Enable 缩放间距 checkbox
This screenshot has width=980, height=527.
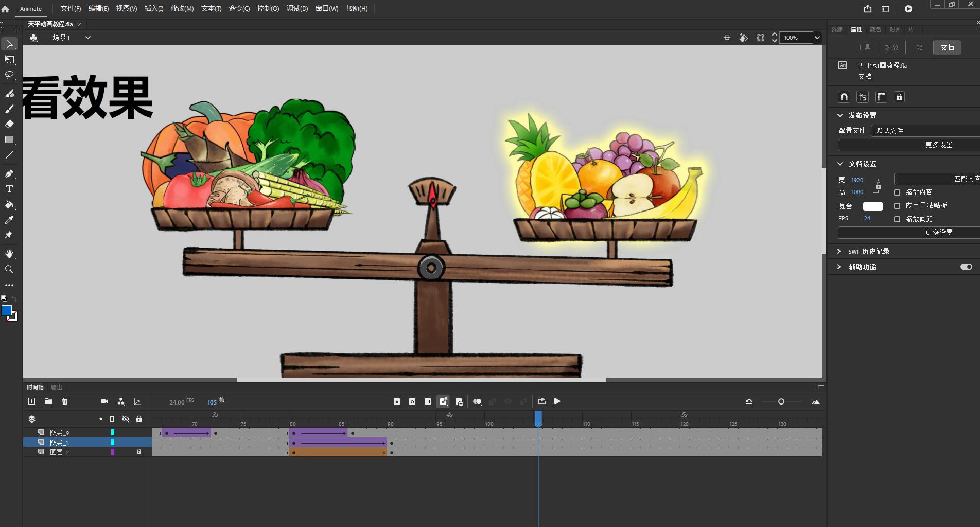(x=897, y=219)
